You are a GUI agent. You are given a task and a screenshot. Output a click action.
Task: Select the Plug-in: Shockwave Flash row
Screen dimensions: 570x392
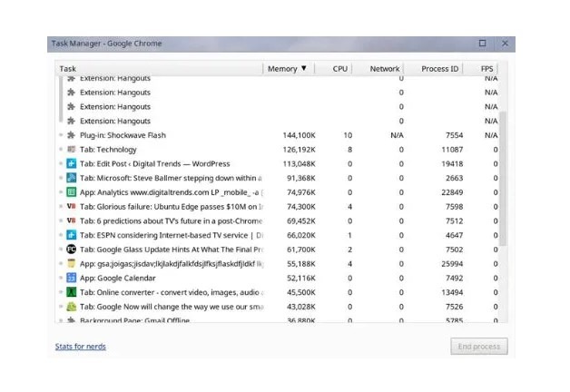point(278,135)
